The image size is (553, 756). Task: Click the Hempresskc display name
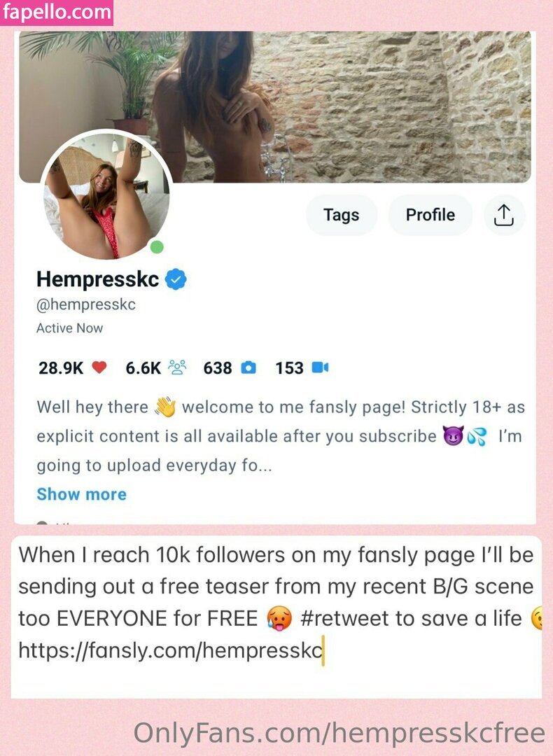pyautogui.click(x=97, y=279)
